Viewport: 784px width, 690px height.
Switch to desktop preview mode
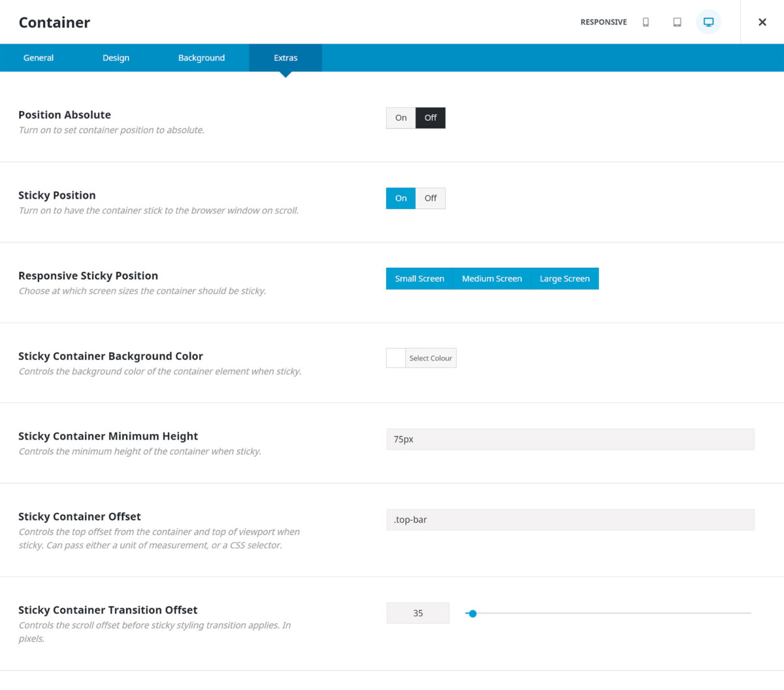point(708,22)
